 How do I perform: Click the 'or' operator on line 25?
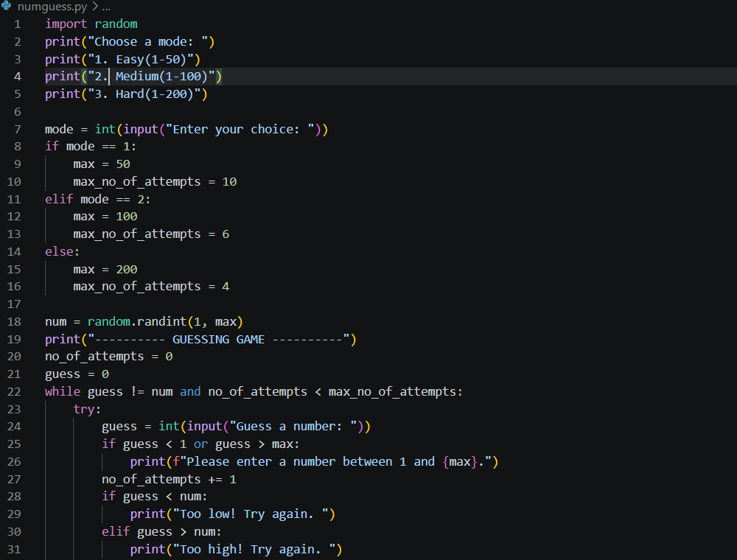pyautogui.click(x=200, y=444)
